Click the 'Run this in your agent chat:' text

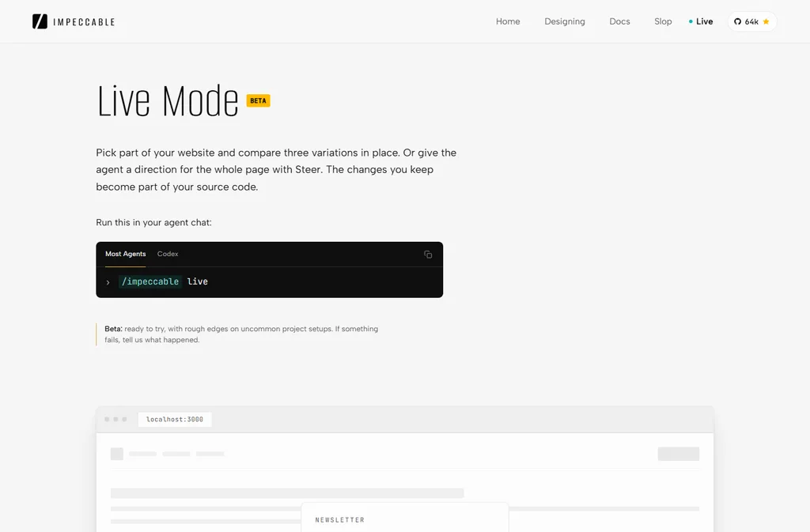pyautogui.click(x=154, y=222)
